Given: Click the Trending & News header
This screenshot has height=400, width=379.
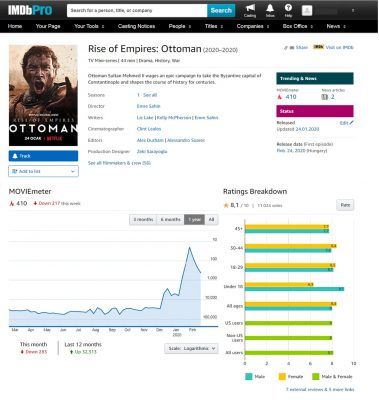Looking at the screenshot, I should [315, 78].
